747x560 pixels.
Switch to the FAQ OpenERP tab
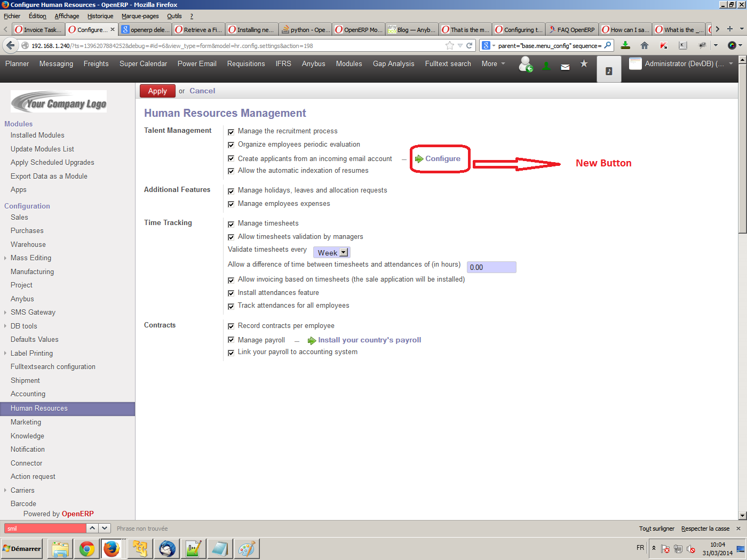[572, 29]
